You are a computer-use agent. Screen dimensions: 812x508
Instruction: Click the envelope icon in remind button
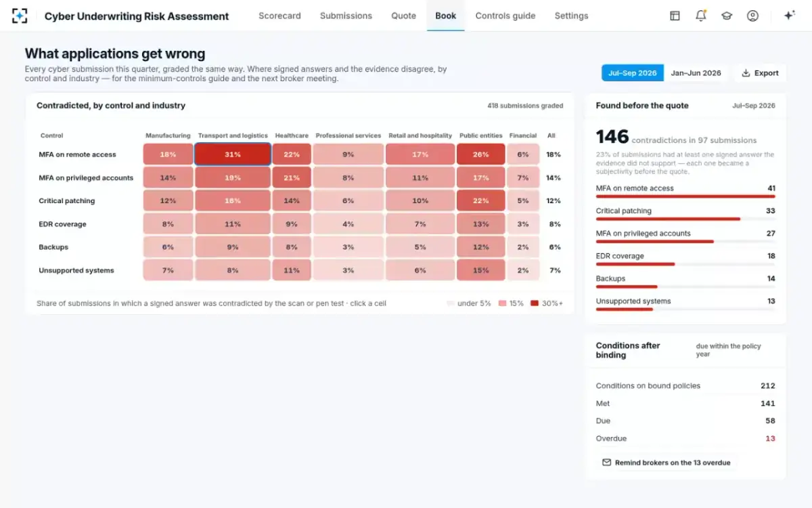tap(607, 463)
